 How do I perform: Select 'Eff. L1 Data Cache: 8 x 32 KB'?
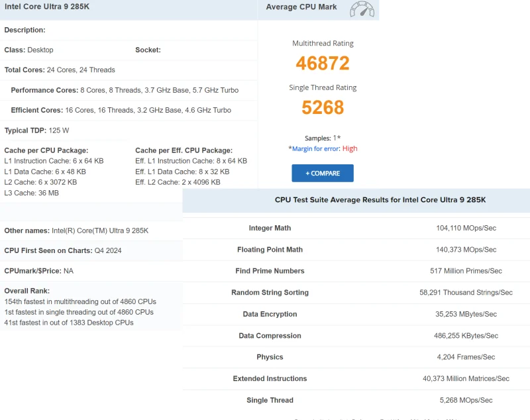coord(182,172)
